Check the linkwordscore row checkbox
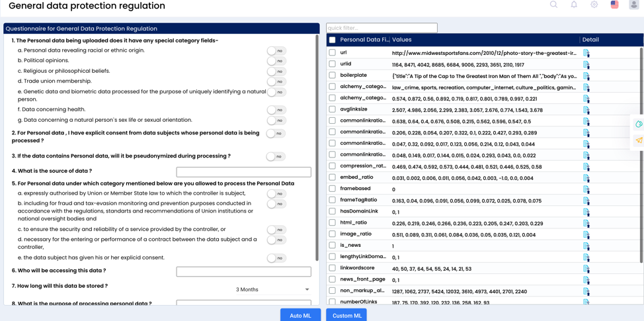This screenshot has height=321, width=644. coord(333,268)
